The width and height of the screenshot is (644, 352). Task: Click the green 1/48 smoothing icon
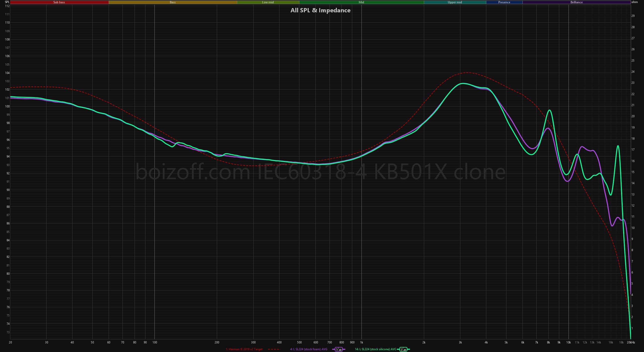tap(403, 349)
